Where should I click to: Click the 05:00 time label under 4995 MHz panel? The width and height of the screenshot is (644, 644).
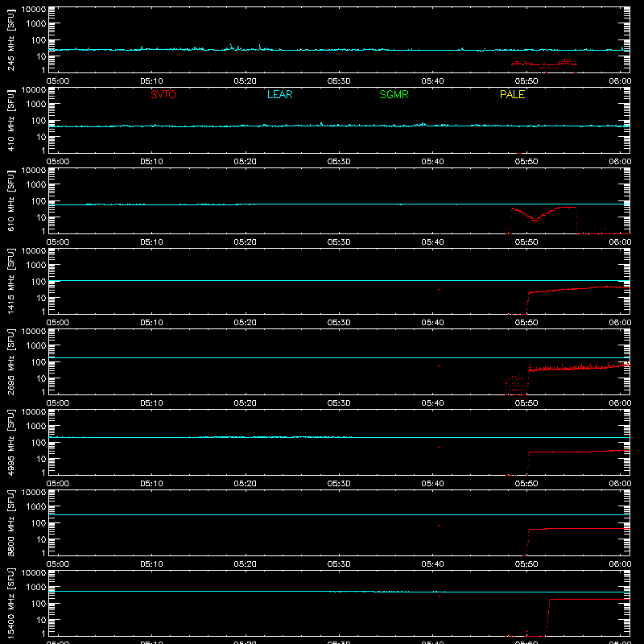point(58,484)
